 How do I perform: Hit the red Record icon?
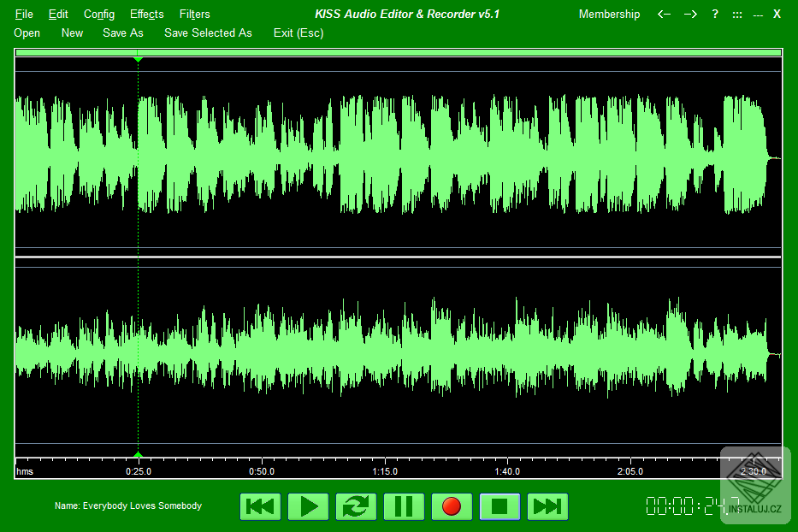pyautogui.click(x=452, y=506)
